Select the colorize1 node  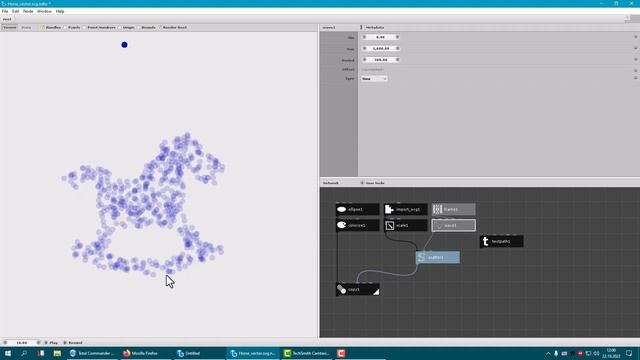(358, 225)
